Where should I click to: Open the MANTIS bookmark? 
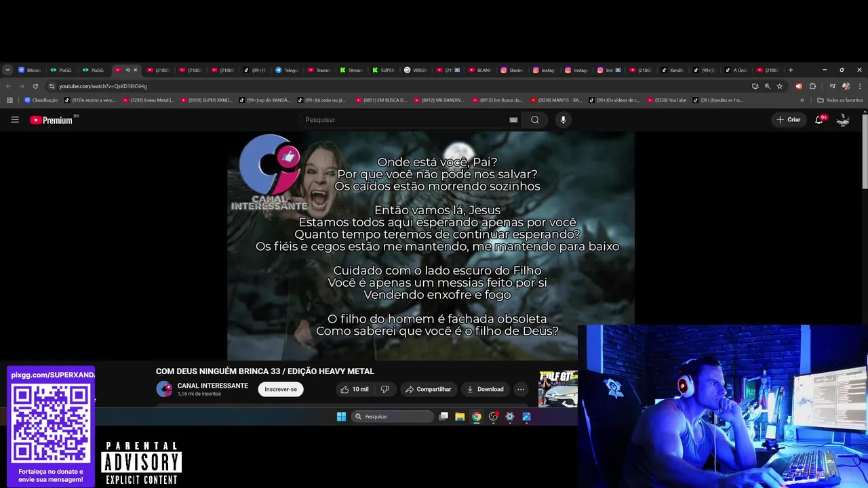coord(556,100)
